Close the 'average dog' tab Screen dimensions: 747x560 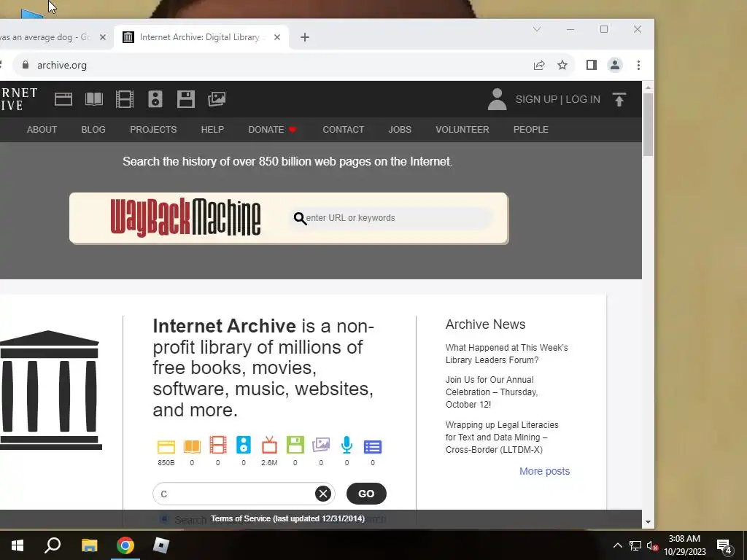tap(102, 37)
